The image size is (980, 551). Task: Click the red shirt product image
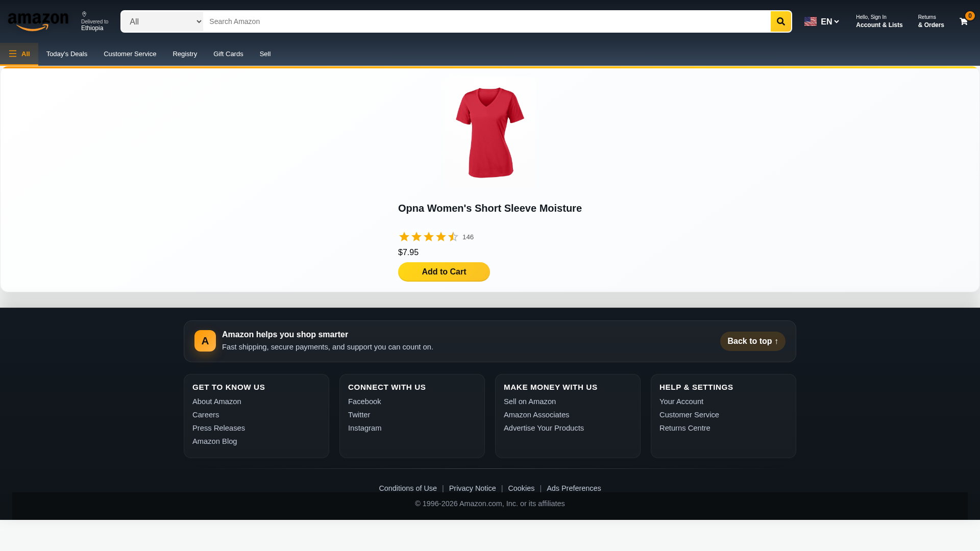click(490, 133)
